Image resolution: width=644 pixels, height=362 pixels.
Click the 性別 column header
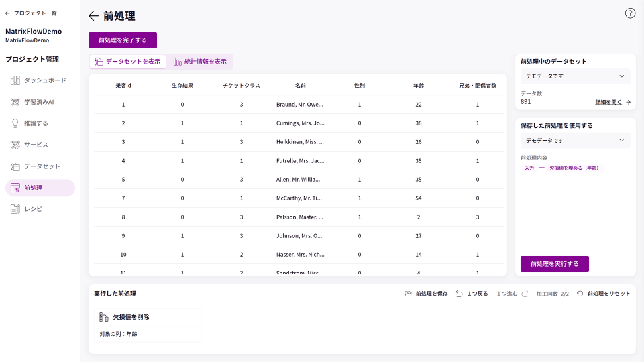[x=360, y=86]
